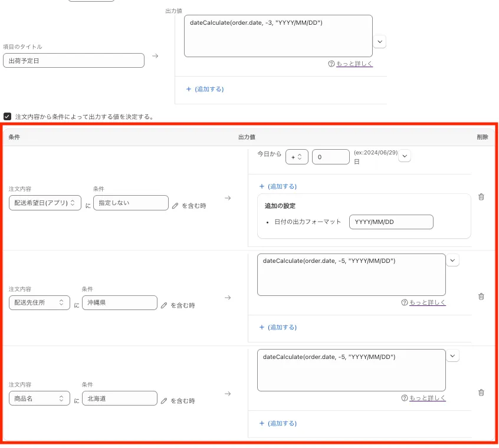Open the 配送先住所 order content dropdown
Viewport: 499px width, 448px height.
[x=39, y=302]
